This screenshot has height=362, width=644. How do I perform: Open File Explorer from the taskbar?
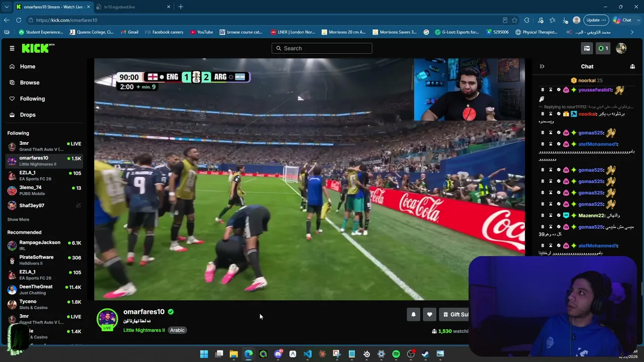234,354
